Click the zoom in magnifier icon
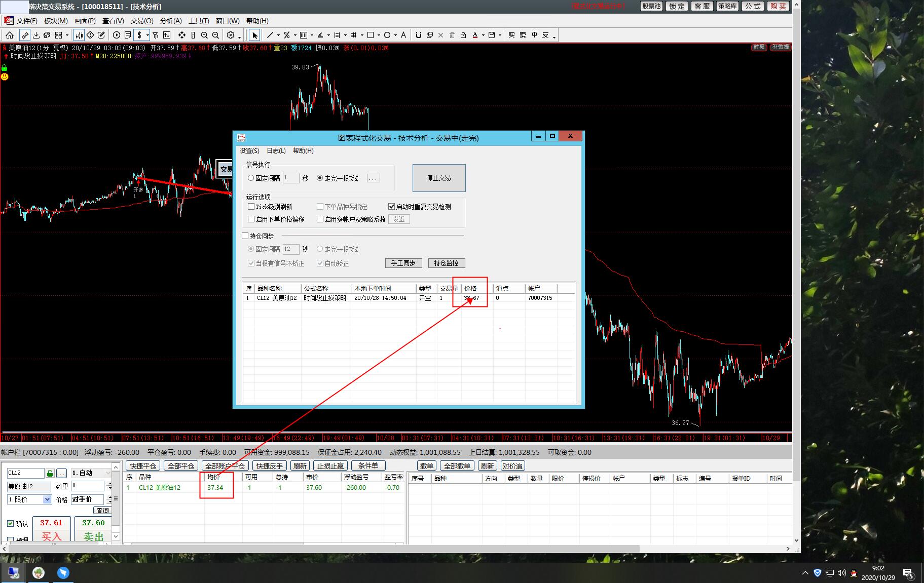 (204, 35)
